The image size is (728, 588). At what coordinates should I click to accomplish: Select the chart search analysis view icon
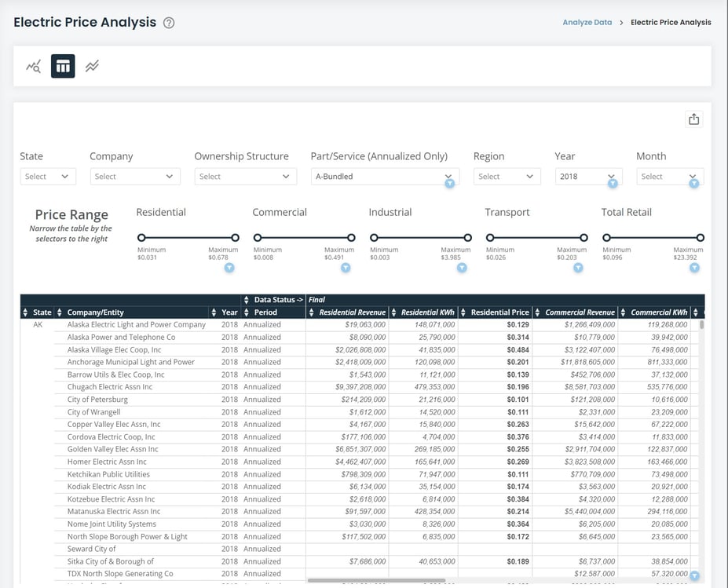34,67
